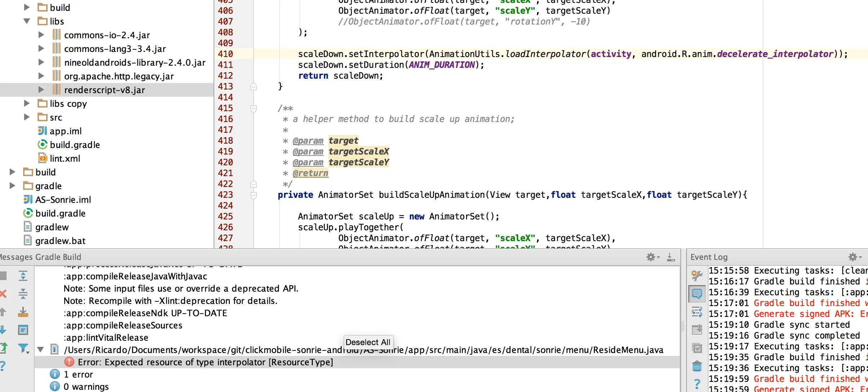Click the red X close icon in Messages

click(x=3, y=294)
